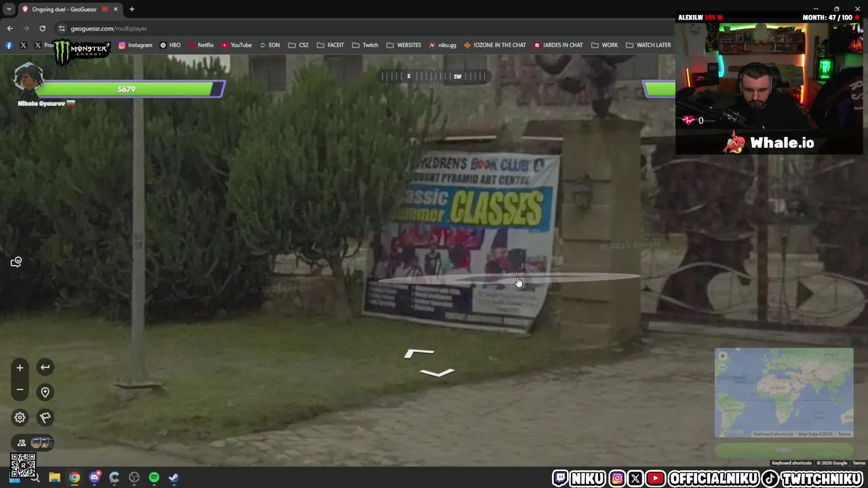Open the Netflix bookmark

201,45
